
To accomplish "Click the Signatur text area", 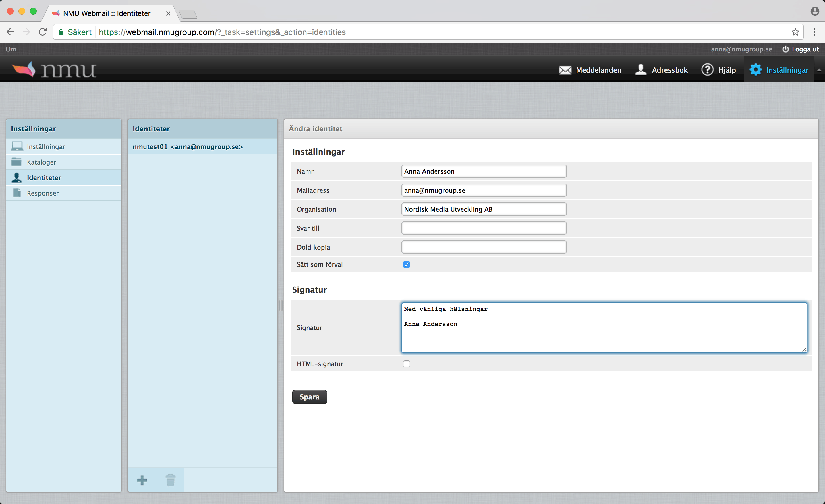I will [x=604, y=327].
